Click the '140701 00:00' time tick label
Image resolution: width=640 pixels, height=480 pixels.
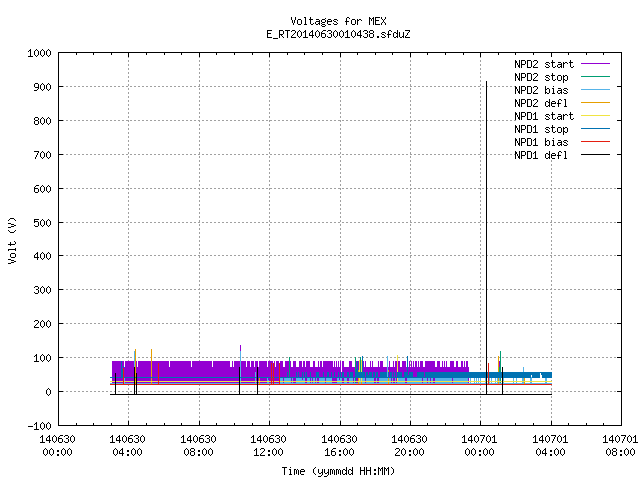click(480, 446)
